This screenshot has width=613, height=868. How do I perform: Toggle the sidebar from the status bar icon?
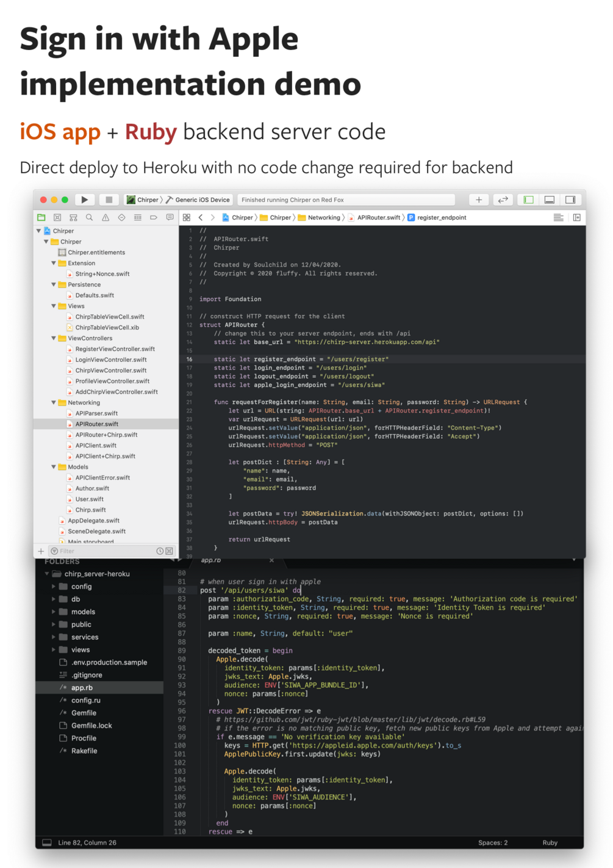(47, 843)
